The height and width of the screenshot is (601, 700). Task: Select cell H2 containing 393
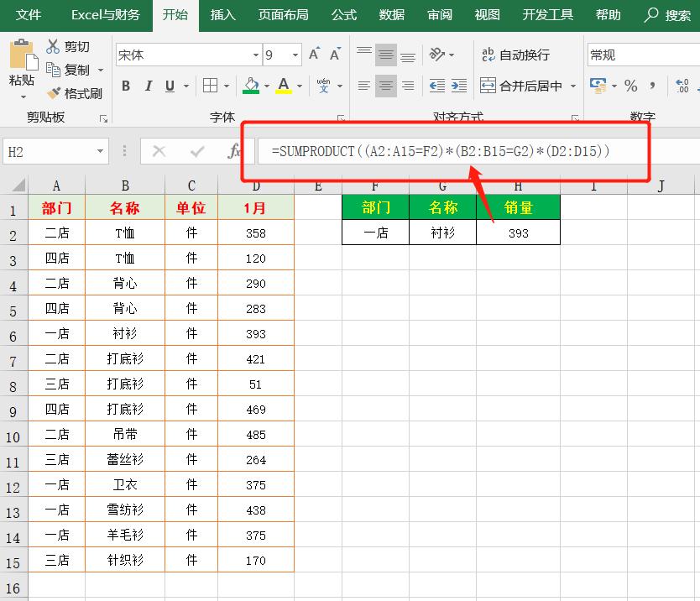[x=518, y=233]
